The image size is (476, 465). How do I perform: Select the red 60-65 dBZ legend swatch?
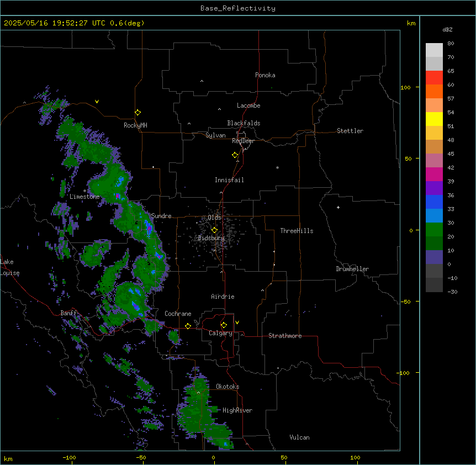click(434, 78)
